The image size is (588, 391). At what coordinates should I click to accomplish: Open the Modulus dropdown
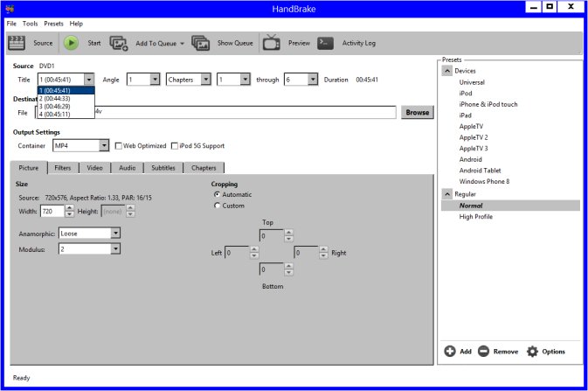coord(115,248)
